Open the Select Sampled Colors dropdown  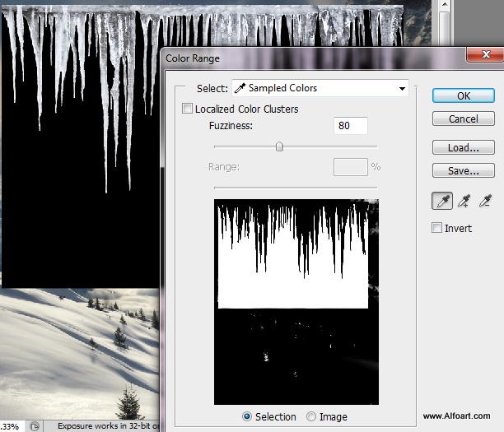[x=320, y=88]
